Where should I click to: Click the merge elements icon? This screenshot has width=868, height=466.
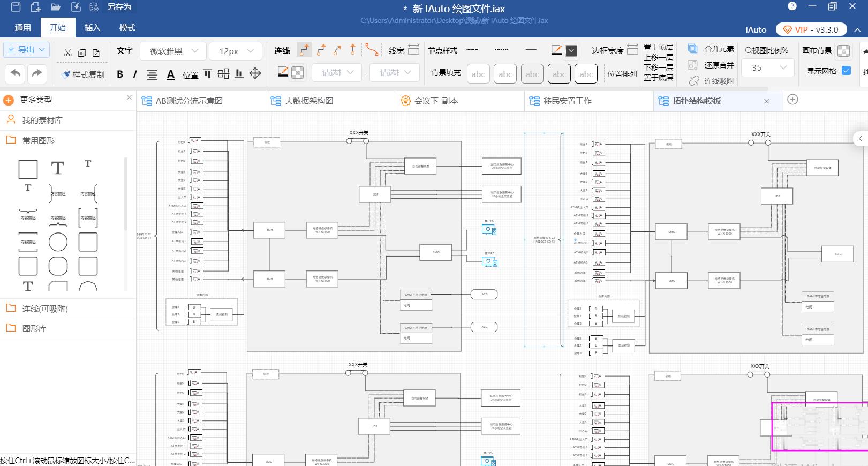(693, 49)
